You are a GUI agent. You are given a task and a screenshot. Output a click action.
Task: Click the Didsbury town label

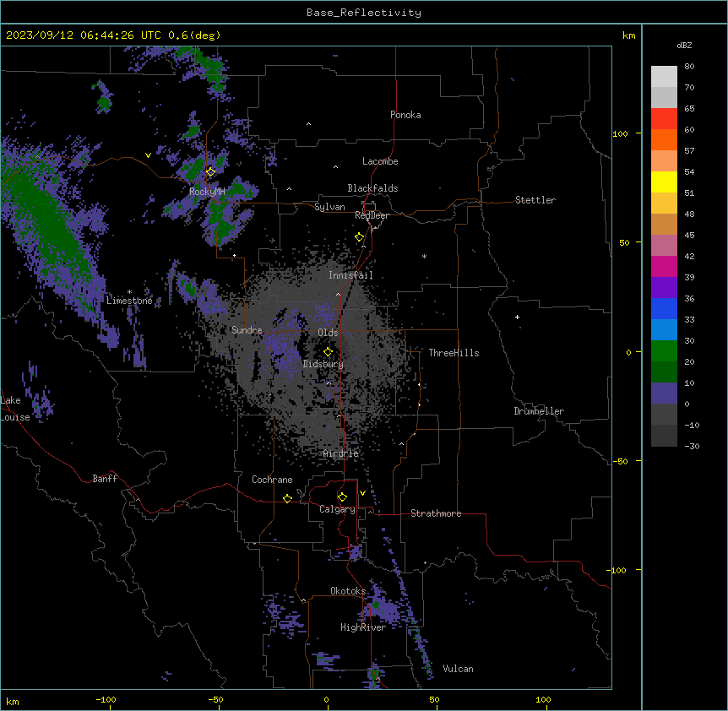pyautogui.click(x=323, y=364)
